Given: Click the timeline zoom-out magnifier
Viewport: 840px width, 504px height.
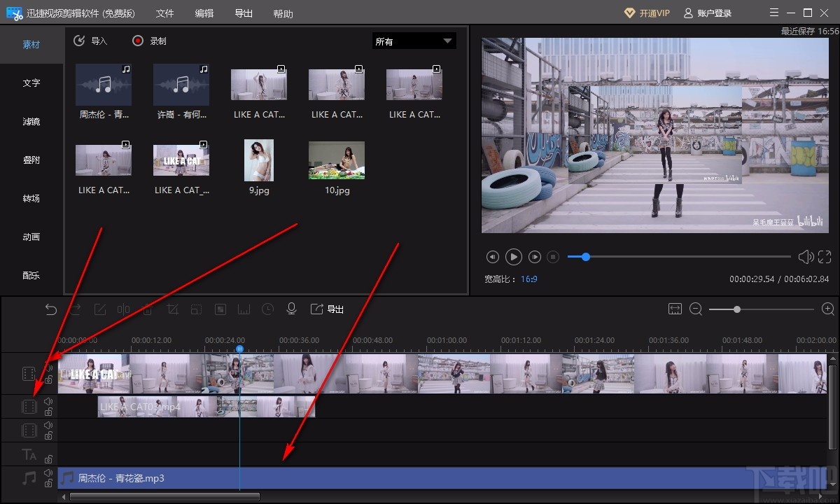Looking at the screenshot, I should click(x=696, y=309).
